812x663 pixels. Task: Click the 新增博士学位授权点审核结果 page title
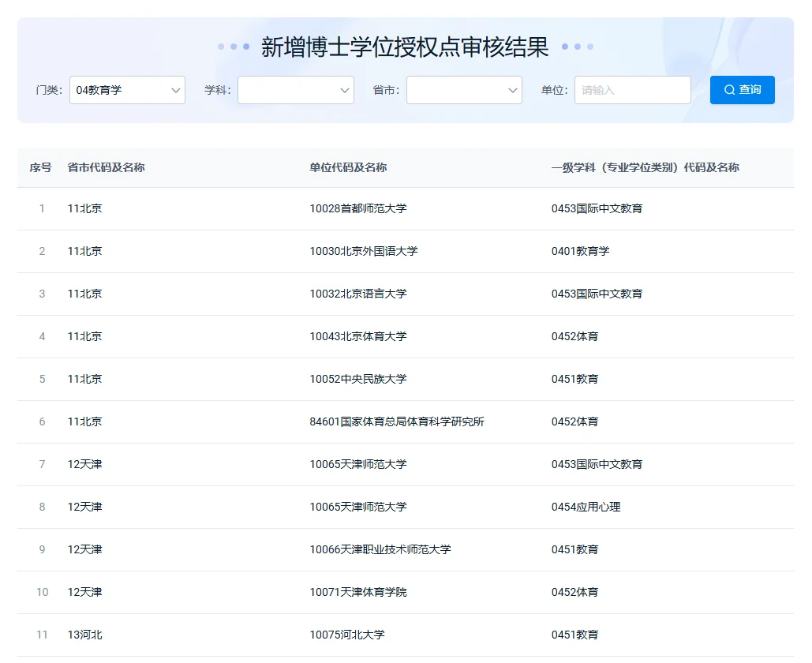405,47
